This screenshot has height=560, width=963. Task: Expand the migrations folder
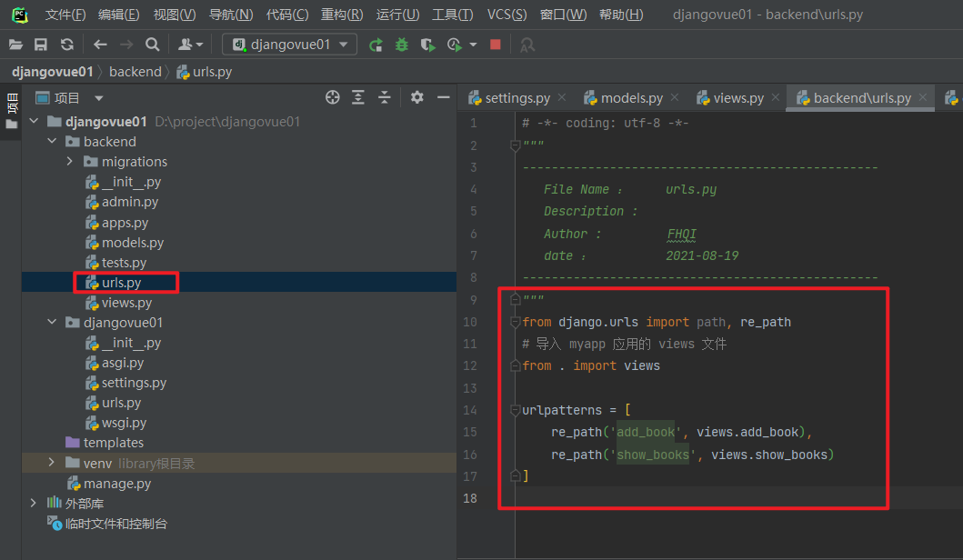click(70, 162)
